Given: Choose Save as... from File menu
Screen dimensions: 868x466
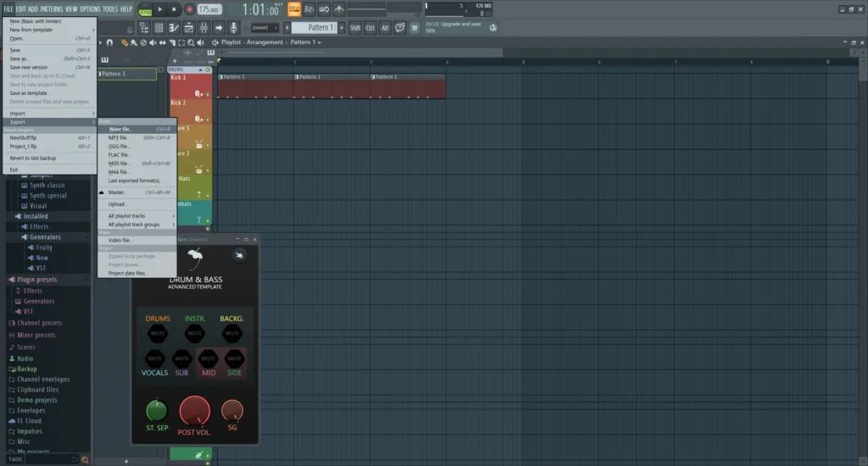Looking at the screenshot, I should [x=50, y=58].
